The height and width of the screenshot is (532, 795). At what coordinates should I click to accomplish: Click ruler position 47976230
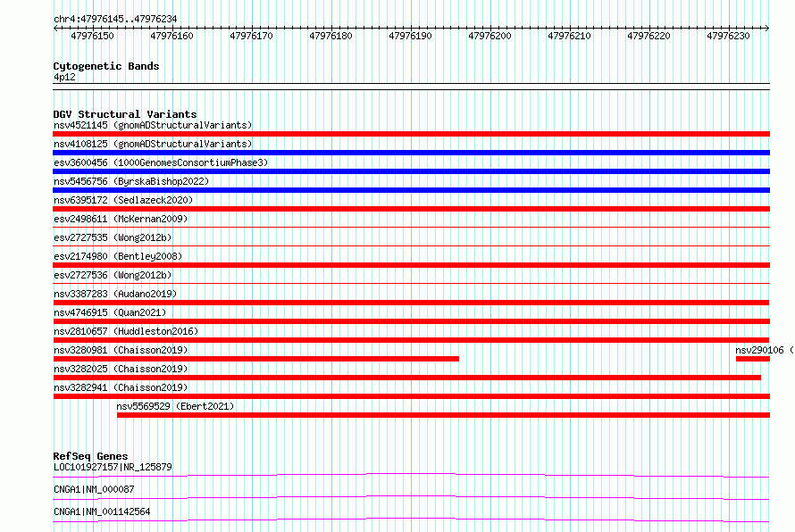[728, 36]
